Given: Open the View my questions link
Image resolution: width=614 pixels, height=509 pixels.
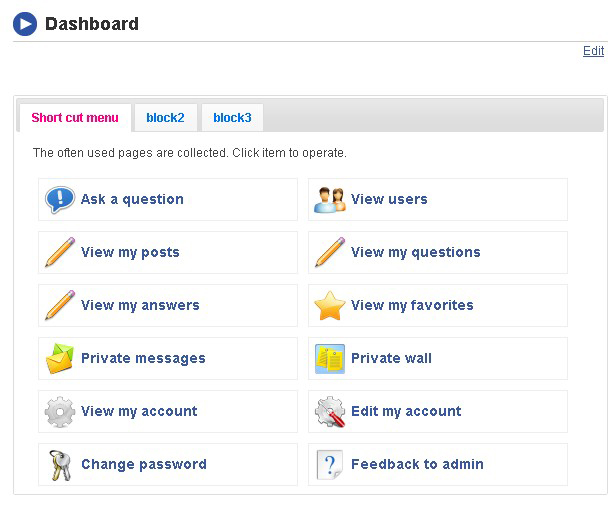Looking at the screenshot, I should point(415,252).
